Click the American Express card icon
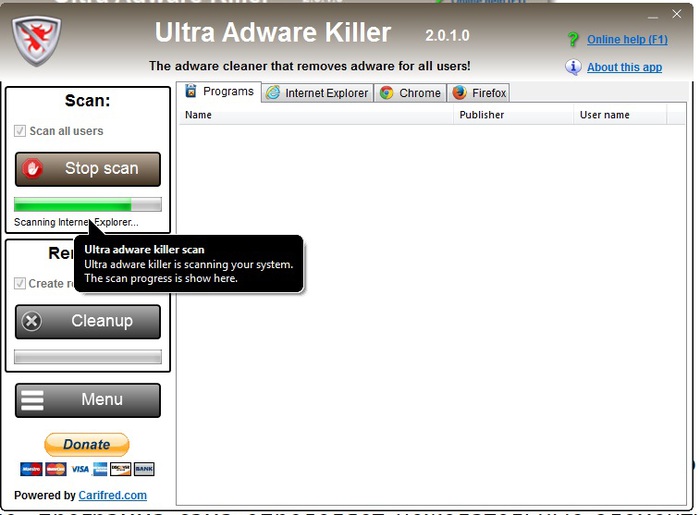Viewport: 700px width, 515px height. pyautogui.click(x=100, y=469)
